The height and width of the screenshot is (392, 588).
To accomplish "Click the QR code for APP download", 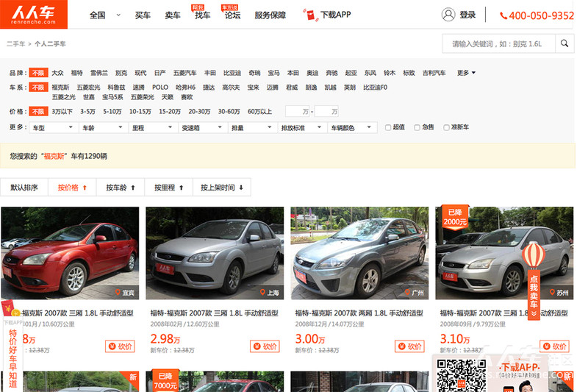I will pos(462,375).
